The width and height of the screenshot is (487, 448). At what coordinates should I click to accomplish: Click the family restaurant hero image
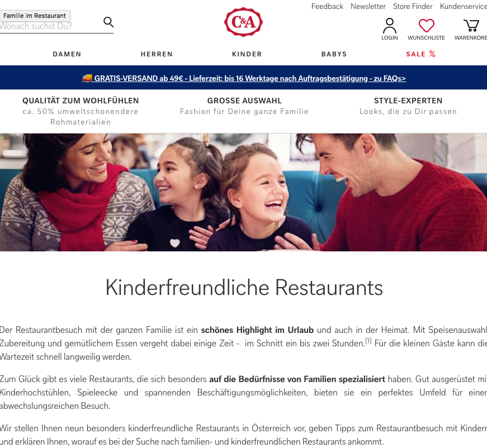(244, 192)
